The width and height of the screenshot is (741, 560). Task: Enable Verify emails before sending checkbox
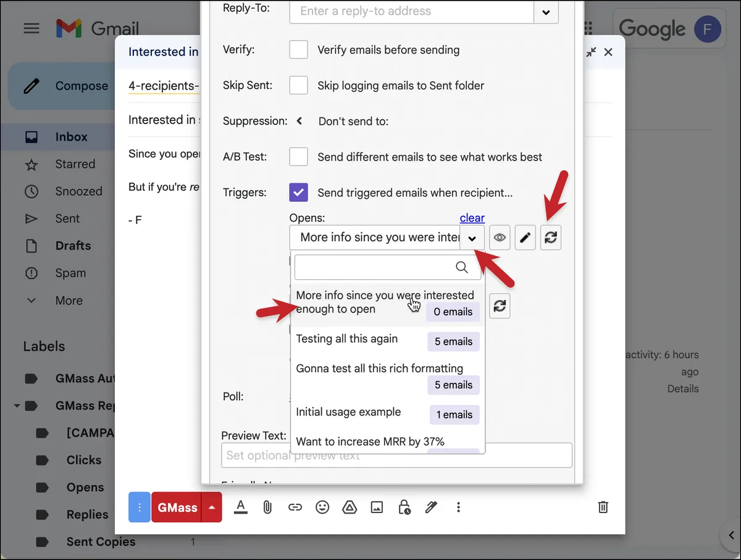pyautogui.click(x=299, y=50)
